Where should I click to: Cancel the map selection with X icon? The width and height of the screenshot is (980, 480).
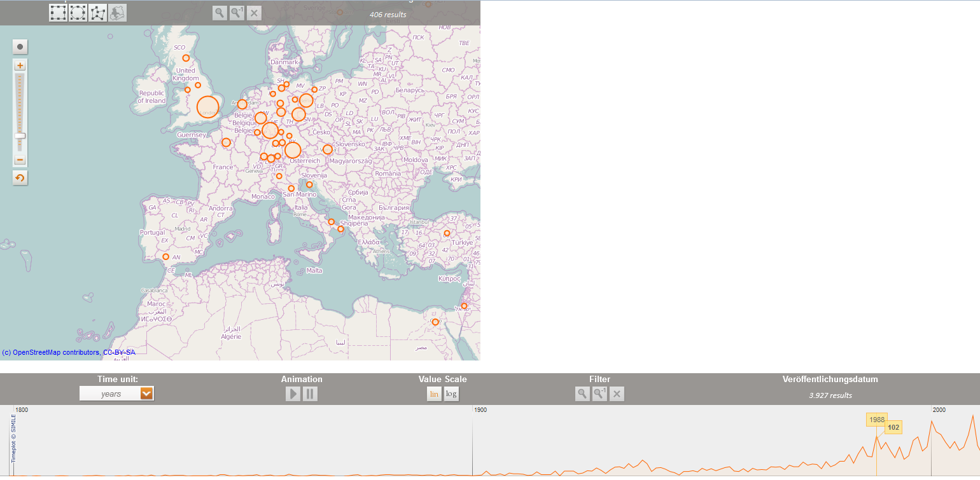pos(254,13)
